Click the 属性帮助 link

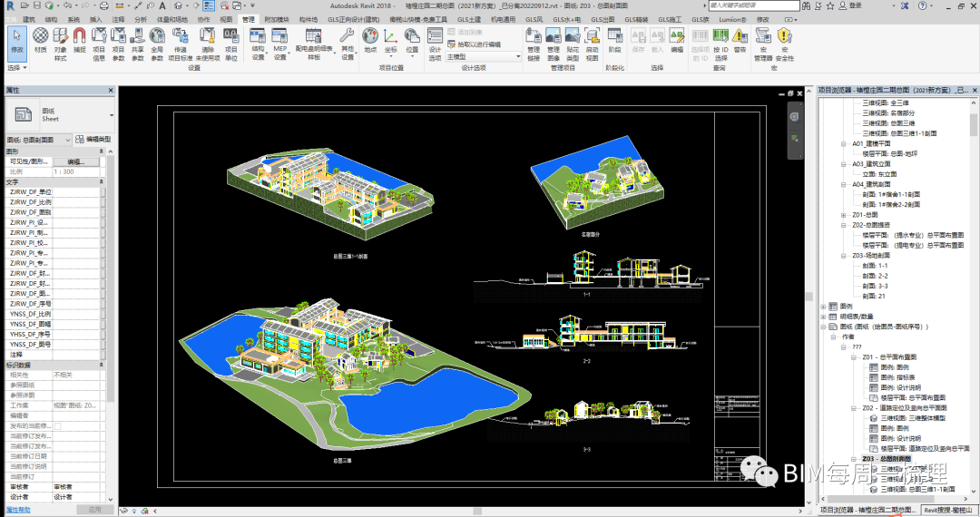coord(20,510)
